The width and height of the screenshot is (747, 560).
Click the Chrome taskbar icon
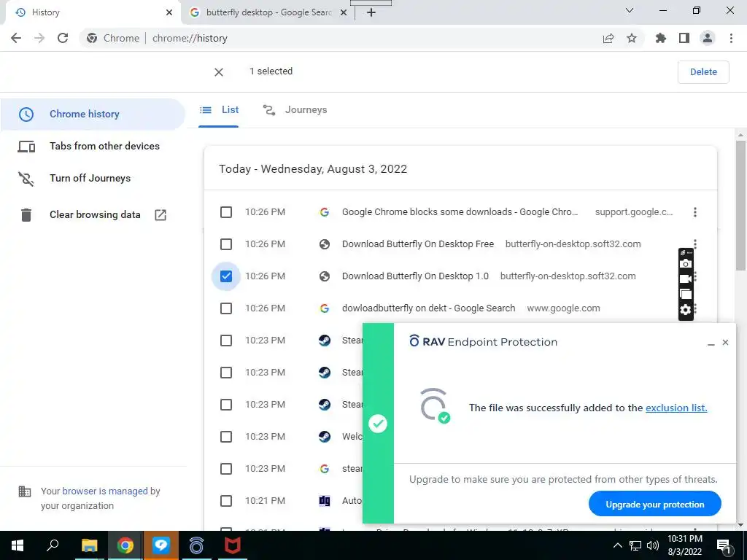pyautogui.click(x=125, y=545)
